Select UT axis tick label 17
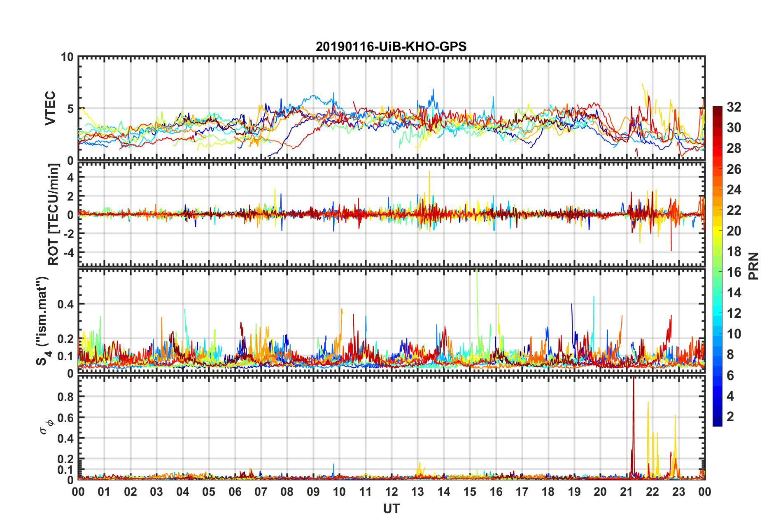The image size is (783, 532). (522, 492)
